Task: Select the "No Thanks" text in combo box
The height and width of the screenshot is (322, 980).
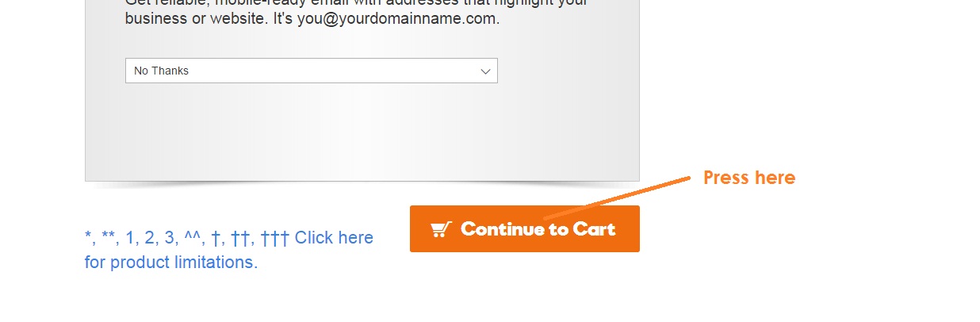Action: 161,71
